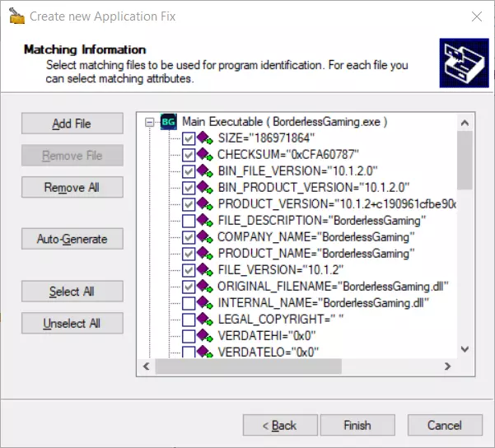
Task: Uncheck the PRODUCT_VERSION checkbox
Action: (189, 204)
